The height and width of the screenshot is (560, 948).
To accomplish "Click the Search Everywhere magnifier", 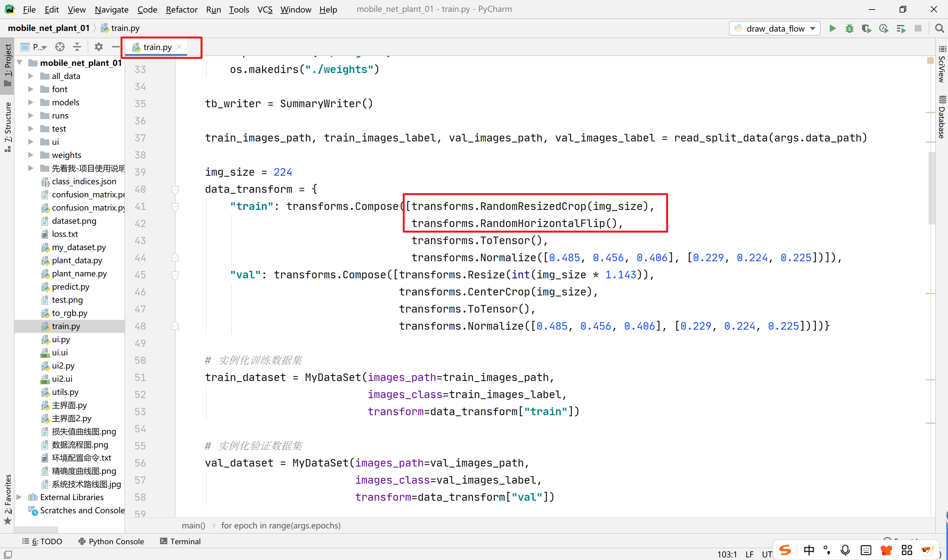I will tap(939, 29).
